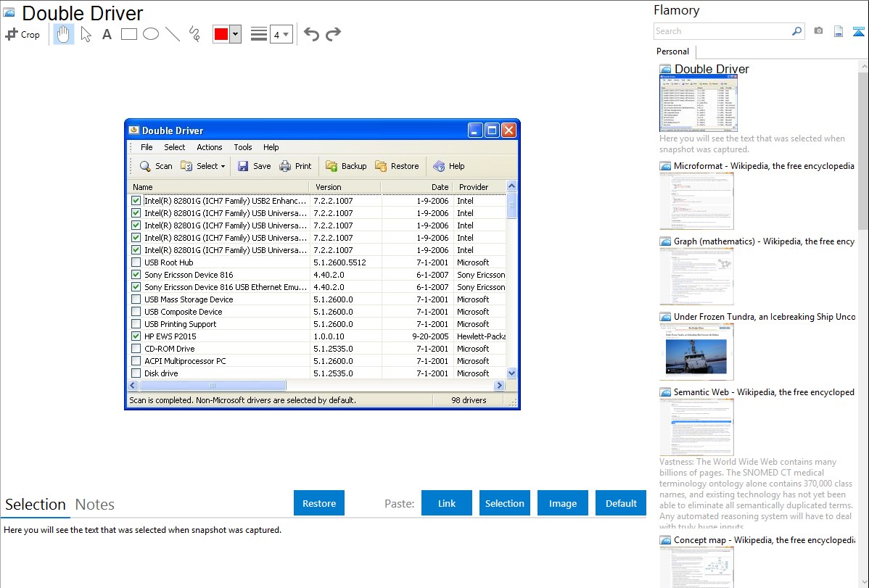Screen dimensions: 869x588
Task: Click the undo arrow
Action: (x=311, y=34)
